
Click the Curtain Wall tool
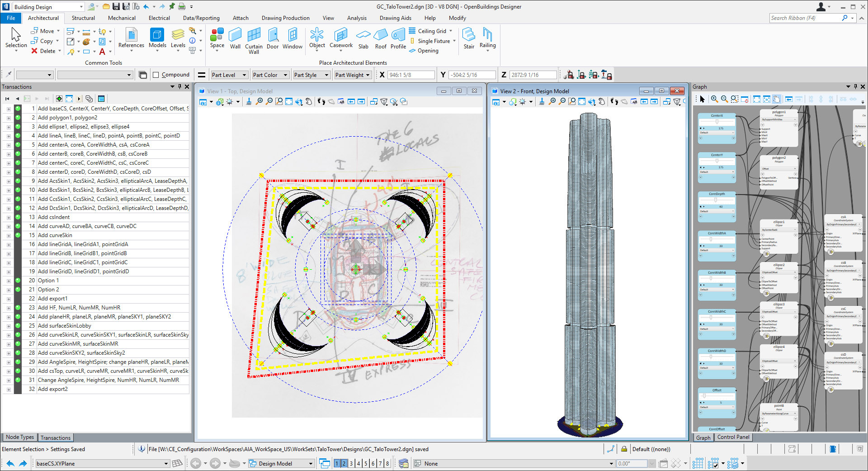click(x=254, y=39)
